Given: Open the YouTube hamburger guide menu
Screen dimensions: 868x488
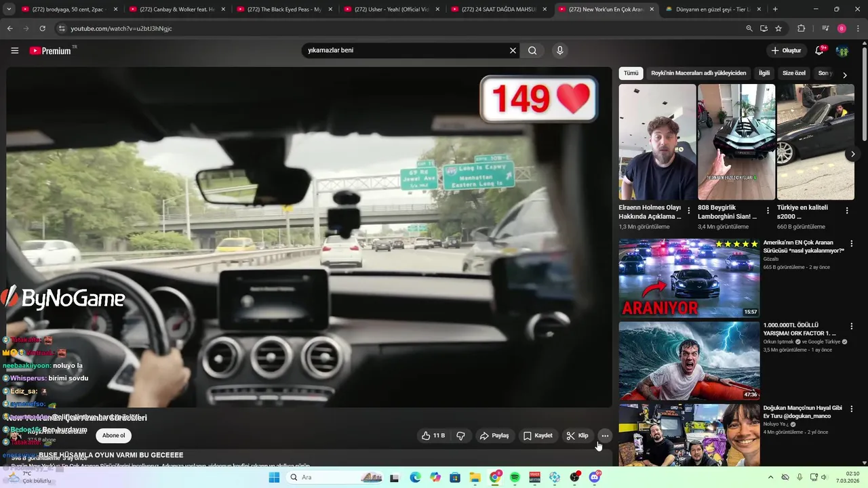Looking at the screenshot, I should 14,51.
